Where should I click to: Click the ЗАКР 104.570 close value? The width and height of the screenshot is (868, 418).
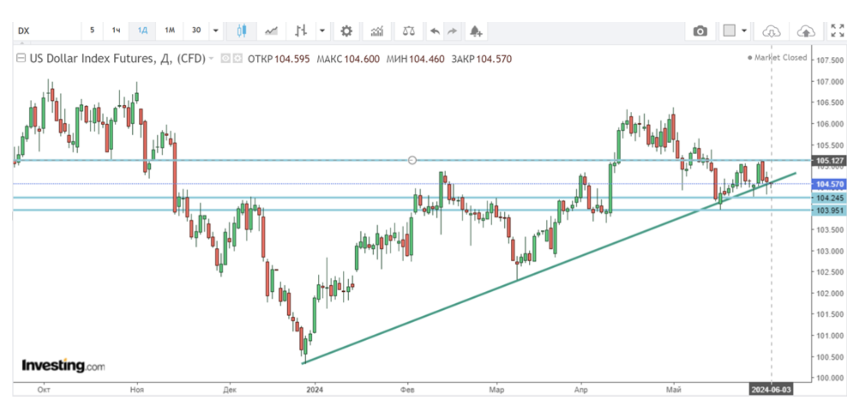tap(481, 59)
